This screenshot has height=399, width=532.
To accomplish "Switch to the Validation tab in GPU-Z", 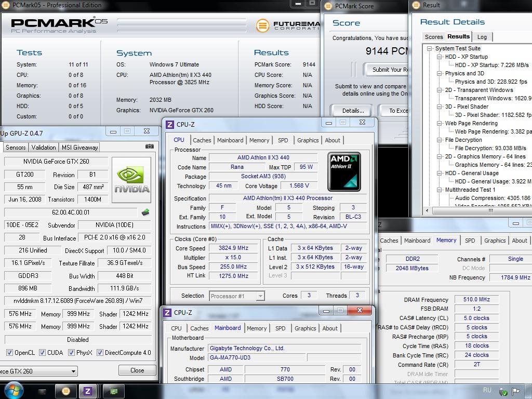I will tap(44, 147).
